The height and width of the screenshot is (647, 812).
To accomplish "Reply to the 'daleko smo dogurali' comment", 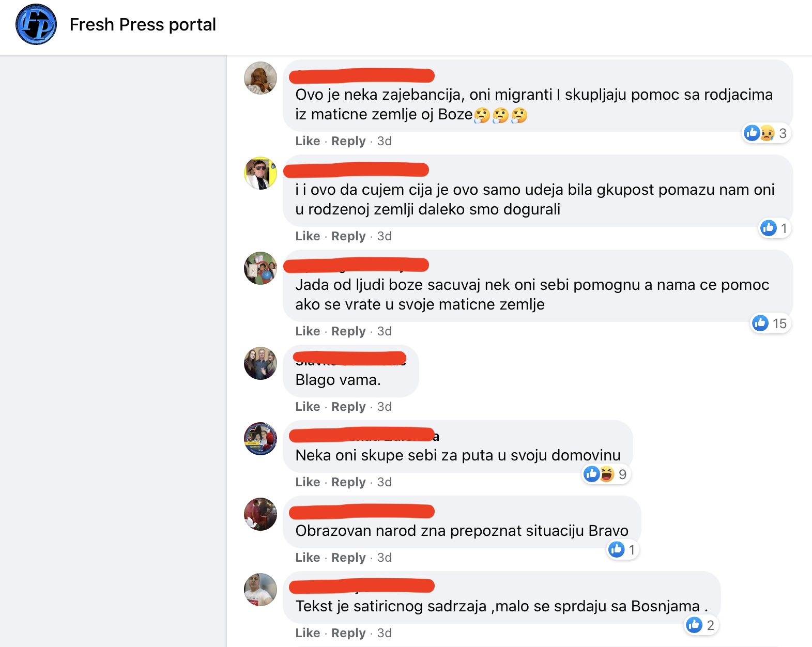I will (x=348, y=236).
